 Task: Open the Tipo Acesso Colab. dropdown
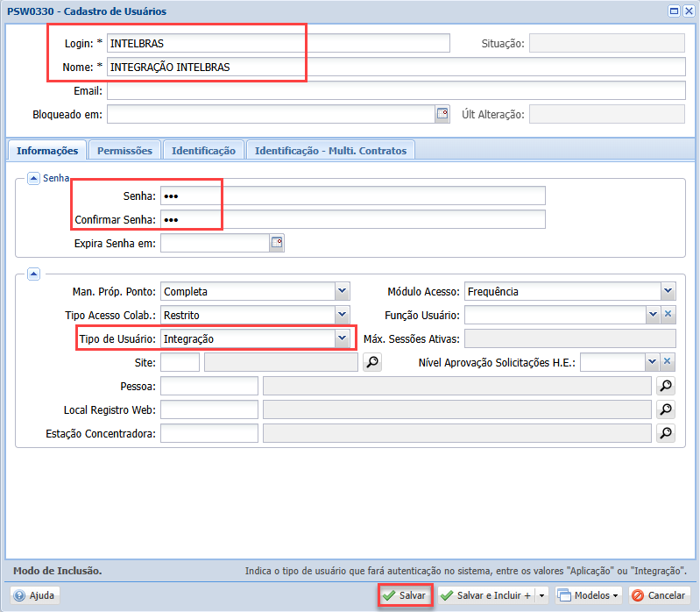pos(342,315)
